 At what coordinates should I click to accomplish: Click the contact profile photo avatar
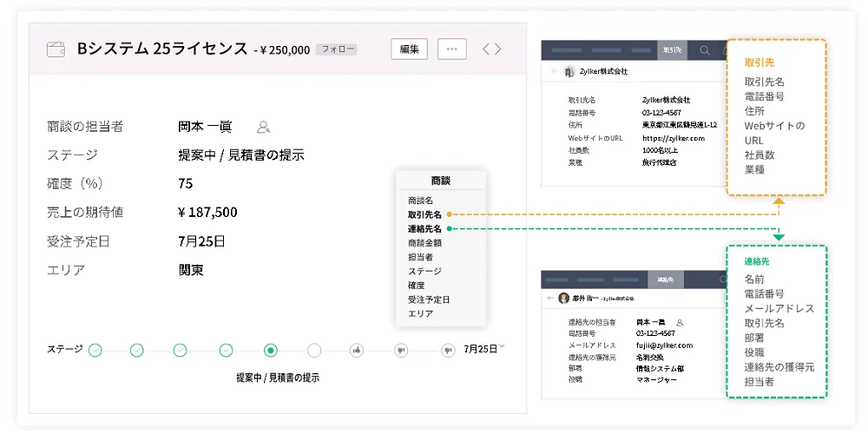(x=564, y=298)
